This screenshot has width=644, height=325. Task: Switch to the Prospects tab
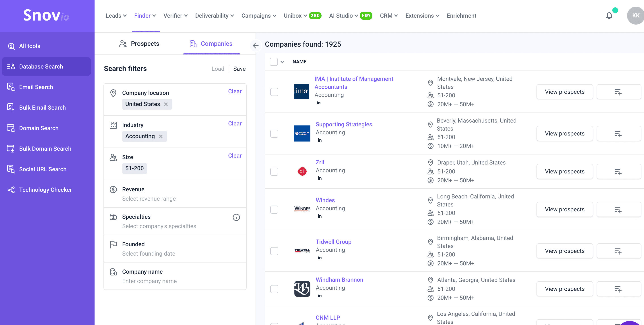pos(139,44)
